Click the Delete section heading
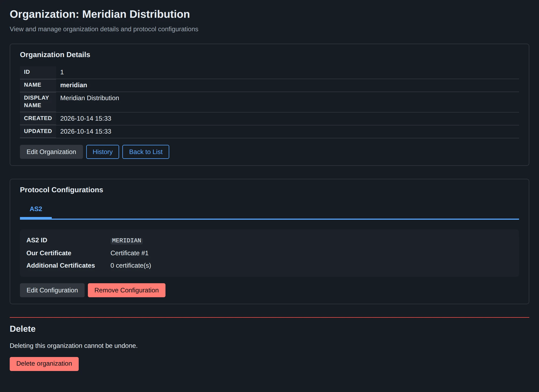This screenshot has width=539, height=392. pyautogui.click(x=23, y=329)
